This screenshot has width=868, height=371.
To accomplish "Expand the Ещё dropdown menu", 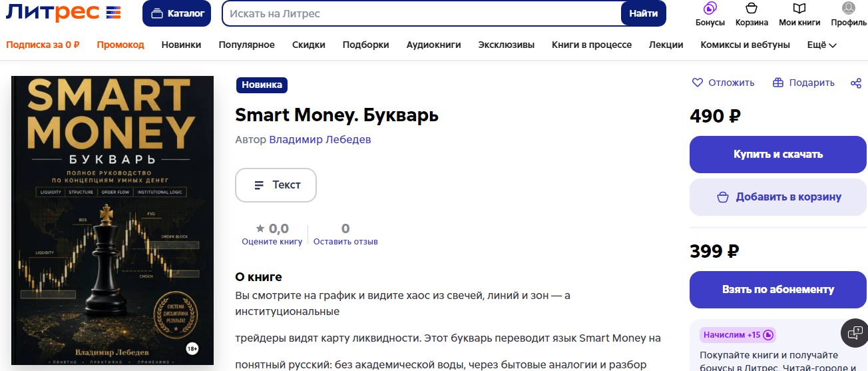I will coord(821,45).
